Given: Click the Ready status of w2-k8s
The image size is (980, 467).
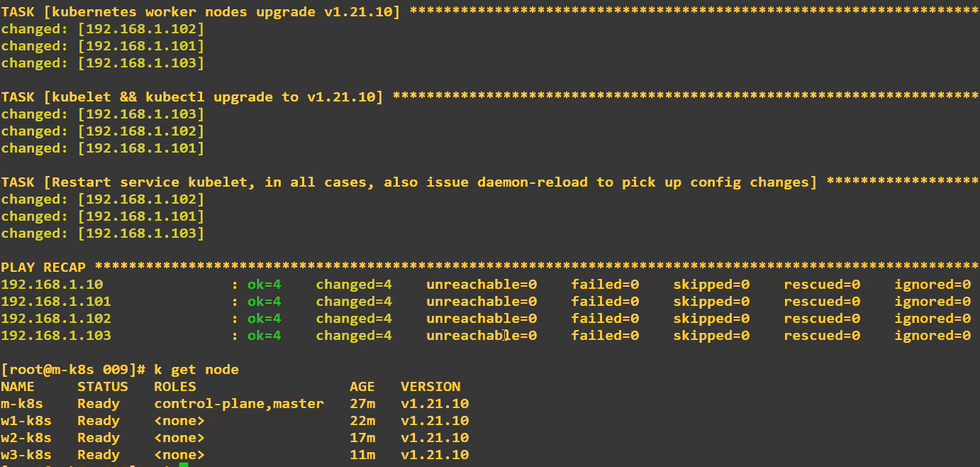Looking at the screenshot, I should point(99,438).
